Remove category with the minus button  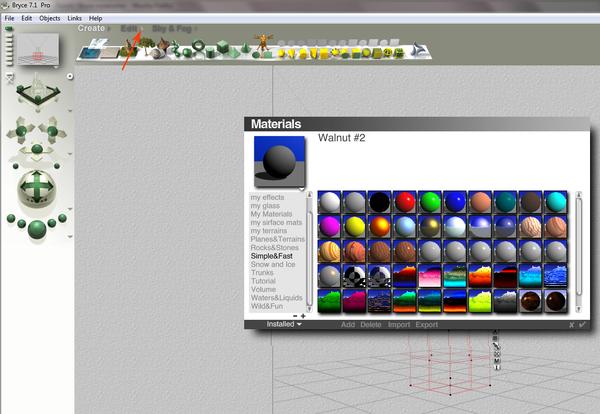click(295, 316)
